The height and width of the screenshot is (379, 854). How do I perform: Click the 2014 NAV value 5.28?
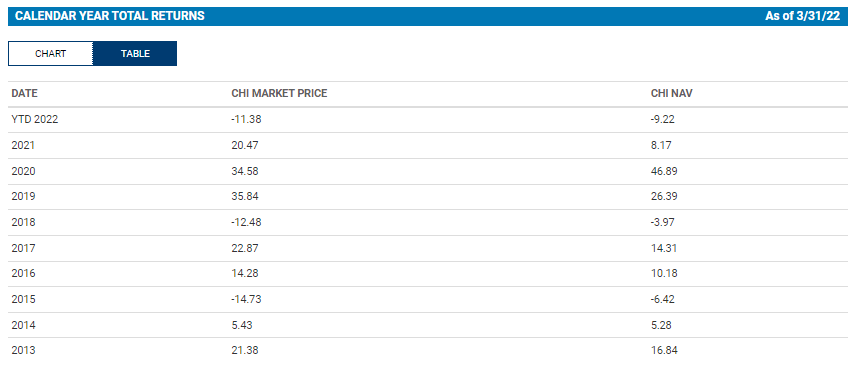point(661,326)
